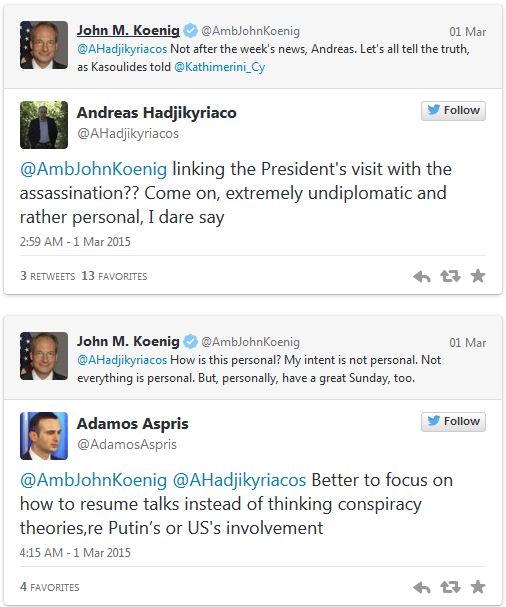Favorite the tweet about the President's visit
The height and width of the screenshot is (607, 506).
click(x=478, y=276)
